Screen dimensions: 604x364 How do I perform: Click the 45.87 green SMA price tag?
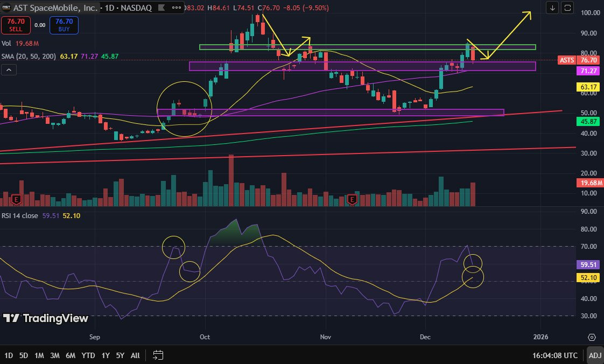click(588, 121)
